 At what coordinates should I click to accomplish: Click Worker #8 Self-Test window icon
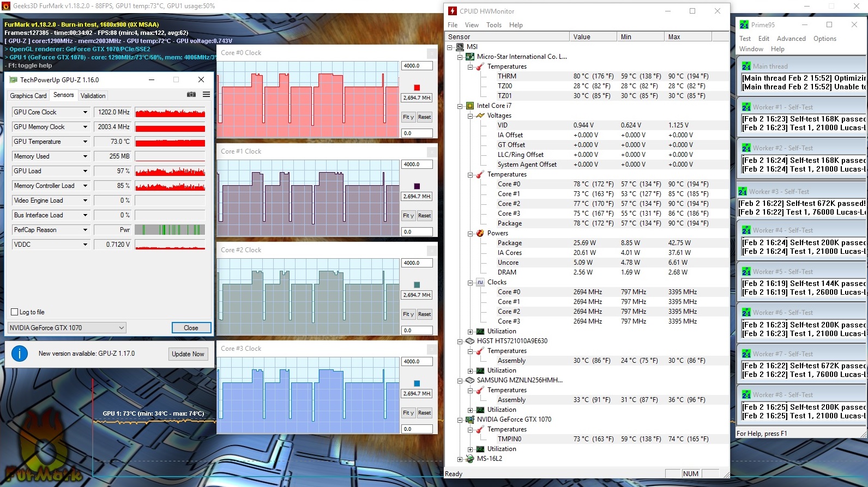tap(746, 395)
